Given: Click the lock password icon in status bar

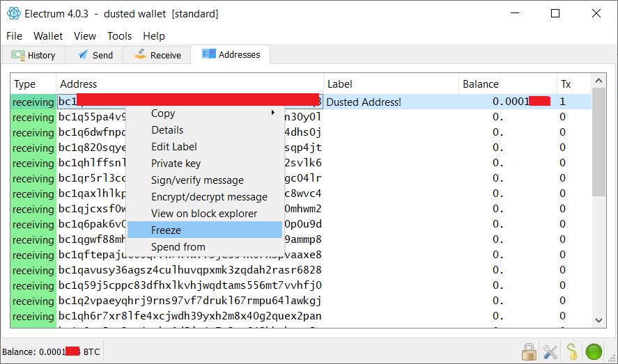Looking at the screenshot, I should coord(529,351).
